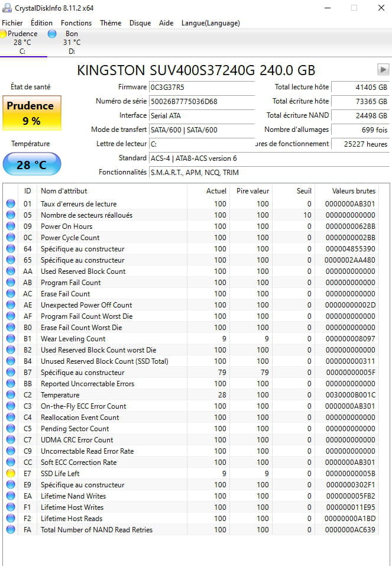This screenshot has height=566, width=392.
Task: Click the raw value 0000000AC639
Action: pyautogui.click(x=351, y=529)
